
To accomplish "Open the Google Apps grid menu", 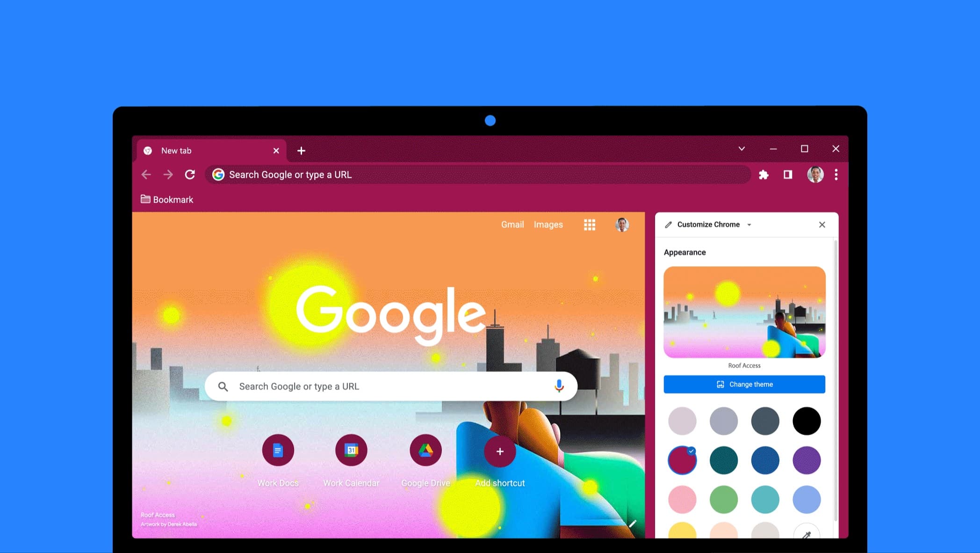I will click(x=590, y=224).
